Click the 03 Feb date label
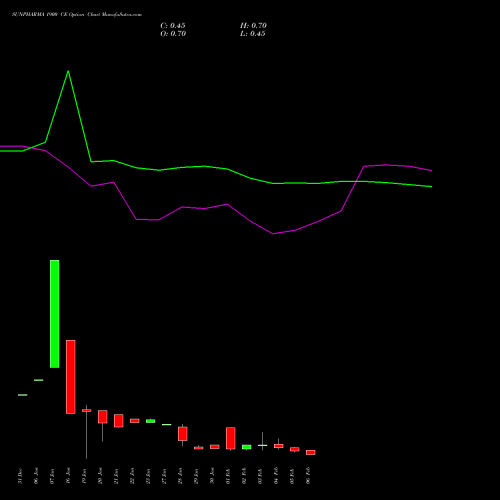 (260, 476)
